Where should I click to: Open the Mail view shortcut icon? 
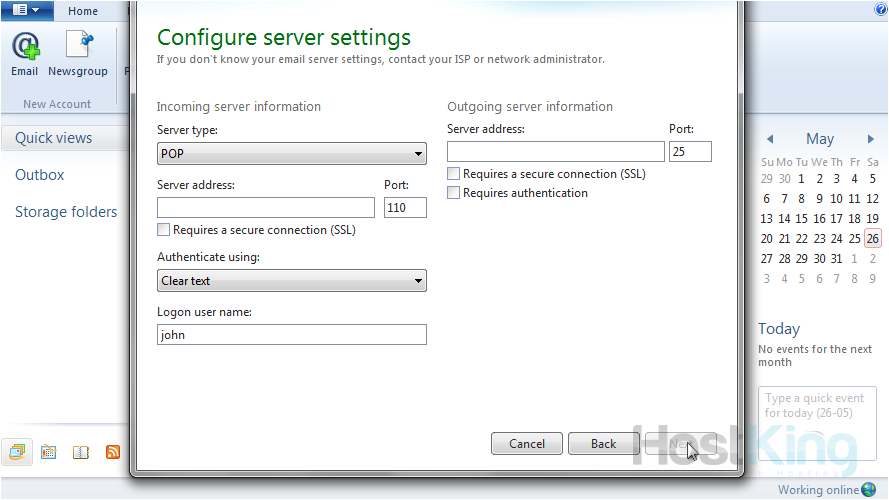17,452
